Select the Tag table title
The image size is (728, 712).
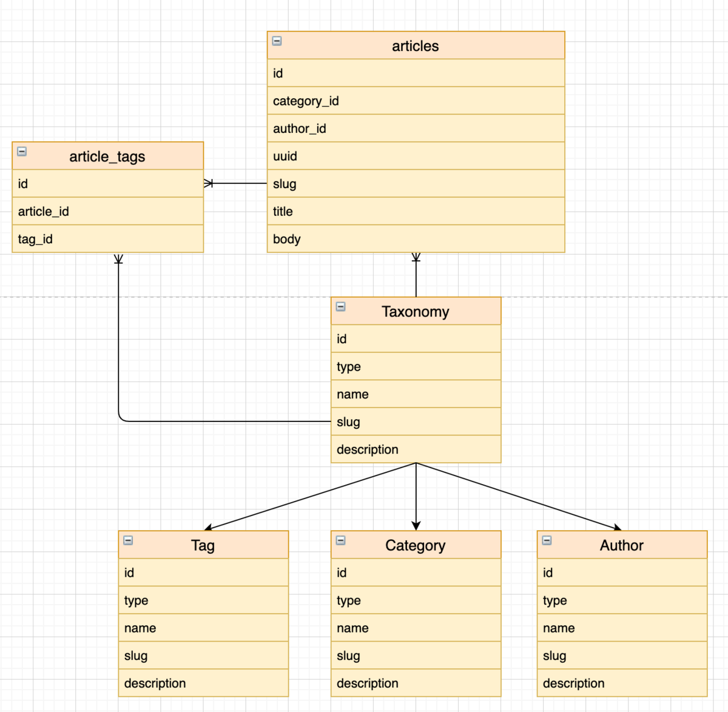tap(203, 546)
